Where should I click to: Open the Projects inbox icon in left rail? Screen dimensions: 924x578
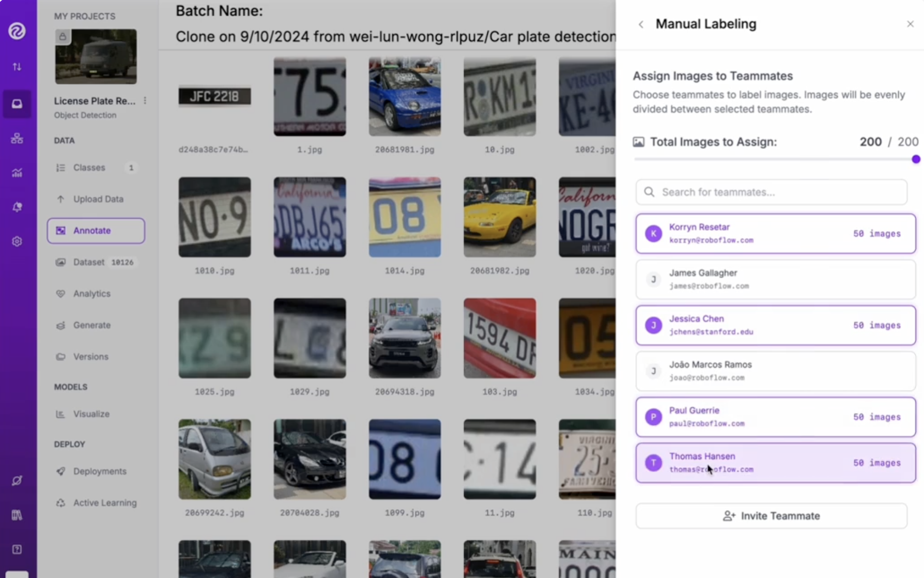pos(17,104)
